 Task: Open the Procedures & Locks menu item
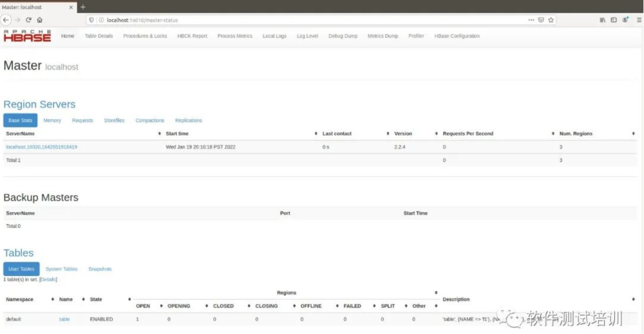pyautogui.click(x=145, y=36)
